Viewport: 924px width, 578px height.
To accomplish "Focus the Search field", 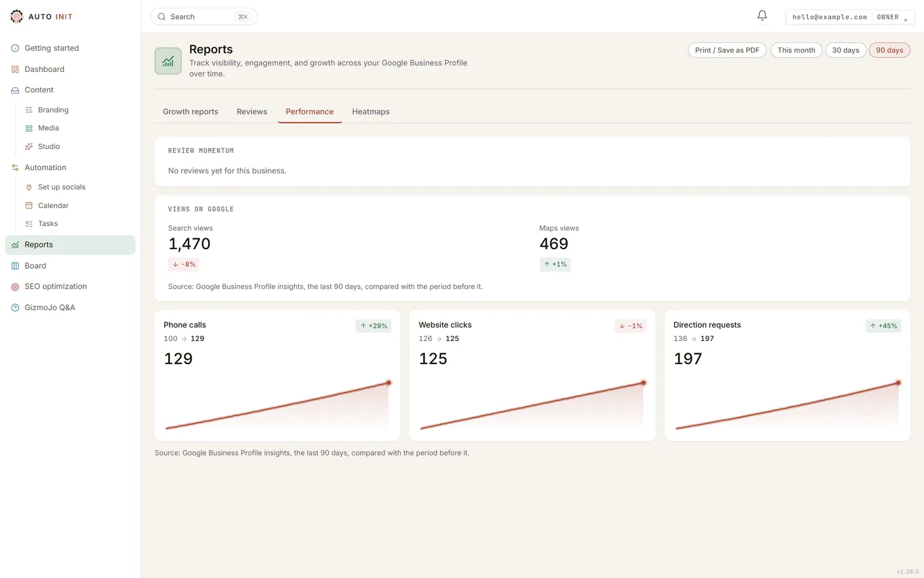I will click(x=204, y=17).
